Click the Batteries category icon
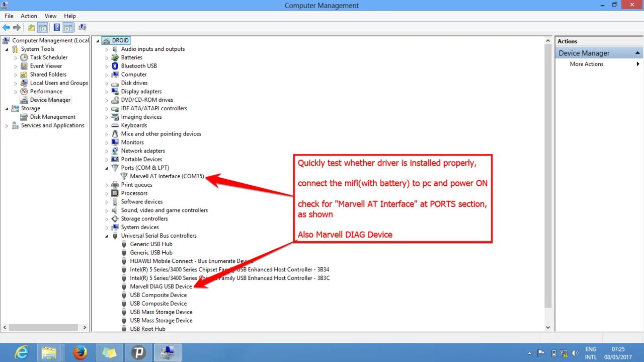644x362 pixels. 115,57
